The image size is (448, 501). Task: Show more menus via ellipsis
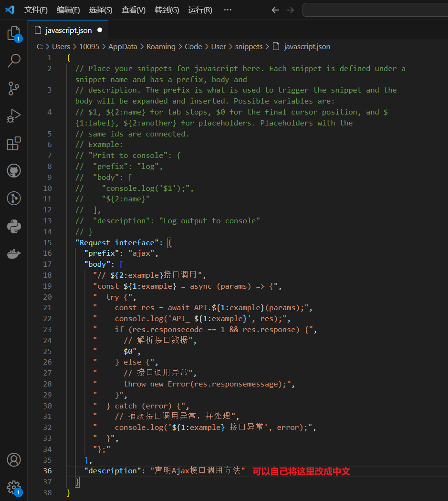pyautogui.click(x=228, y=10)
